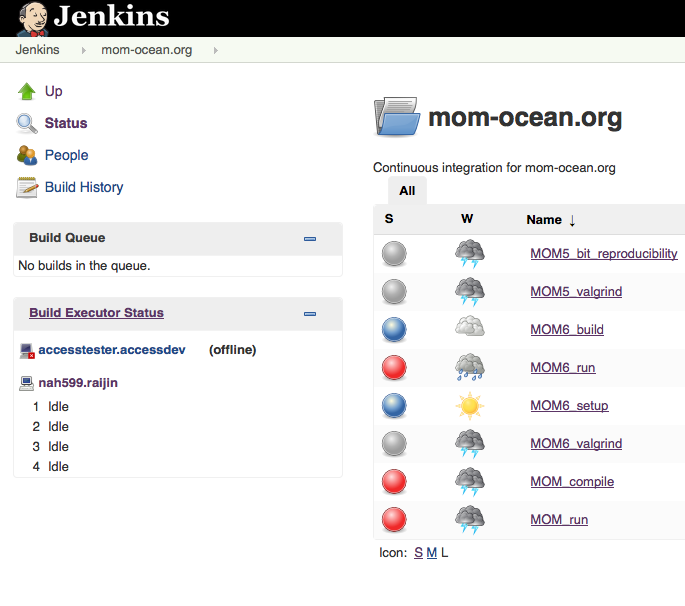685x606 pixels.
Task: Click grey status ball for MOM6_valgrind
Action: [394, 443]
